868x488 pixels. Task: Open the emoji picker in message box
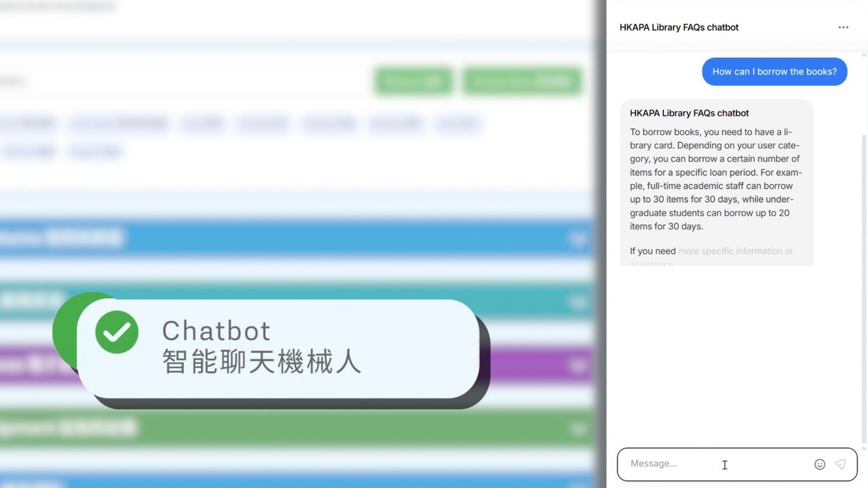click(820, 465)
